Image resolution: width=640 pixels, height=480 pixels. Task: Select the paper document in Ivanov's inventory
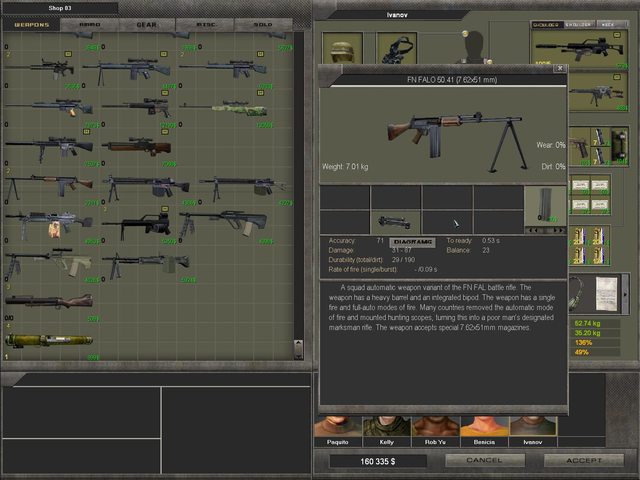click(x=607, y=294)
